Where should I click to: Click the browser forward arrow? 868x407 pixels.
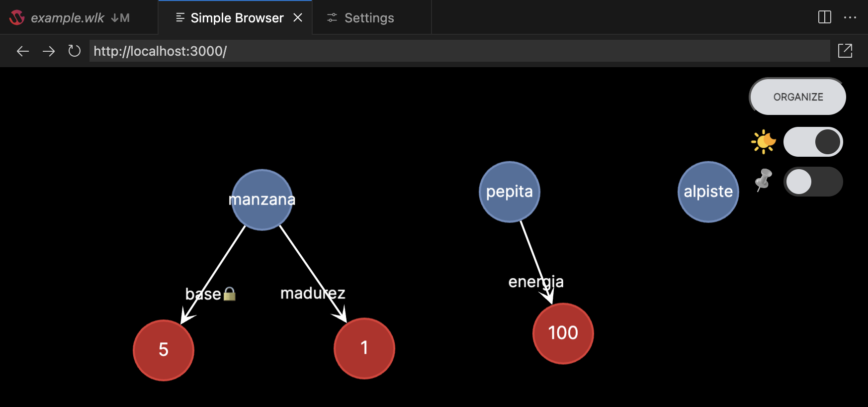click(x=49, y=51)
